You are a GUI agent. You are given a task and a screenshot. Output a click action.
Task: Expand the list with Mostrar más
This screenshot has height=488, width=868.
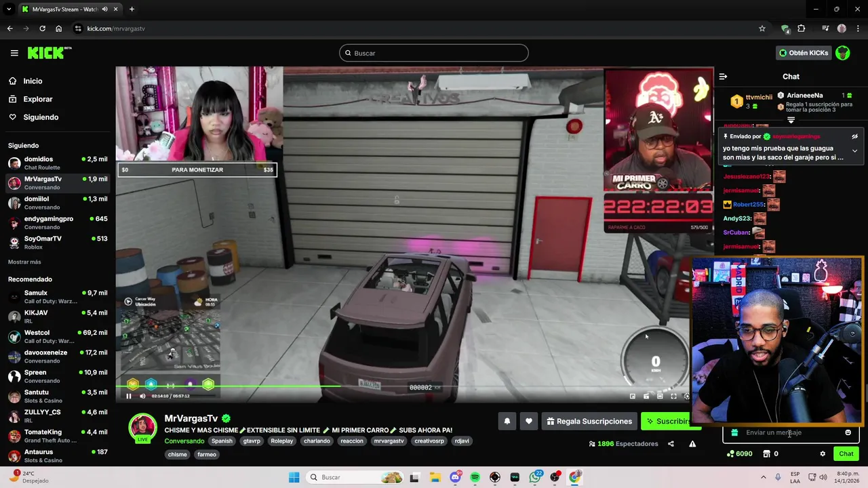[24, 262]
